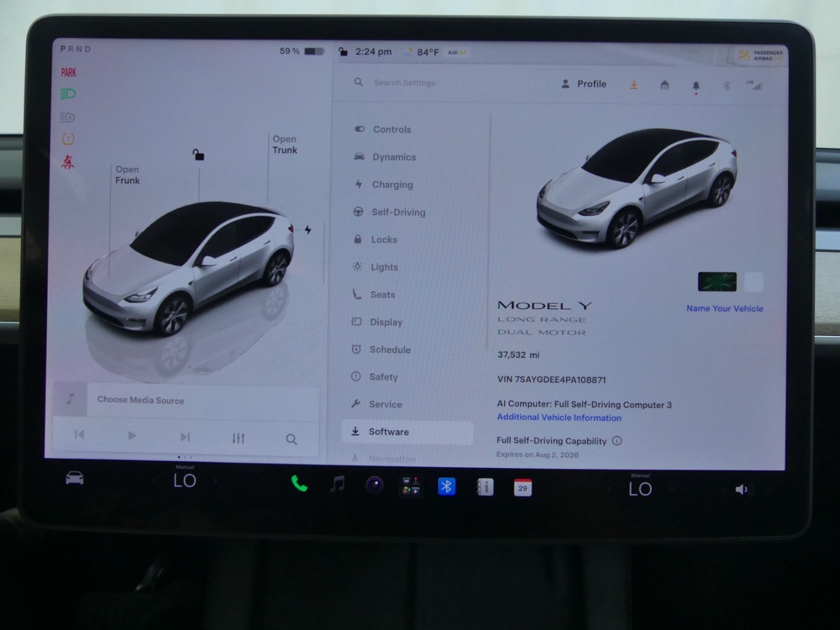Image resolution: width=840 pixels, height=630 pixels.
Task: Tap the driver-side LO temperature setting
Action: pos(185,481)
